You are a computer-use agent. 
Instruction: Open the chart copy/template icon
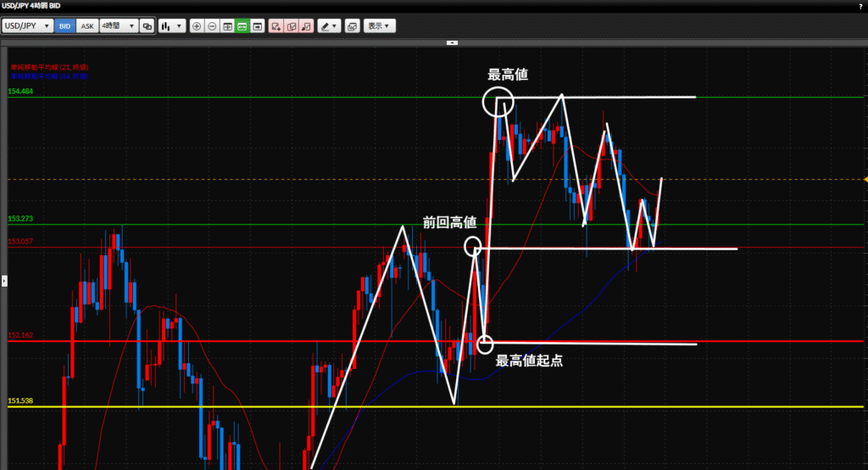pyautogui.click(x=353, y=26)
